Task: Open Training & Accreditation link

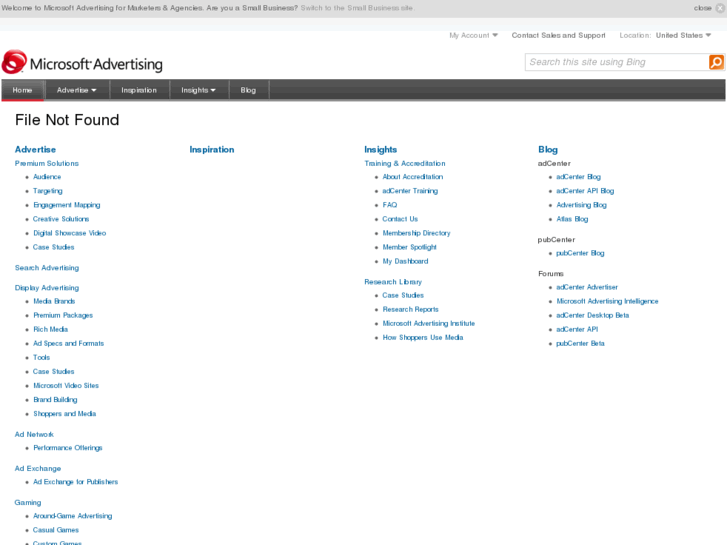Action: [405, 163]
